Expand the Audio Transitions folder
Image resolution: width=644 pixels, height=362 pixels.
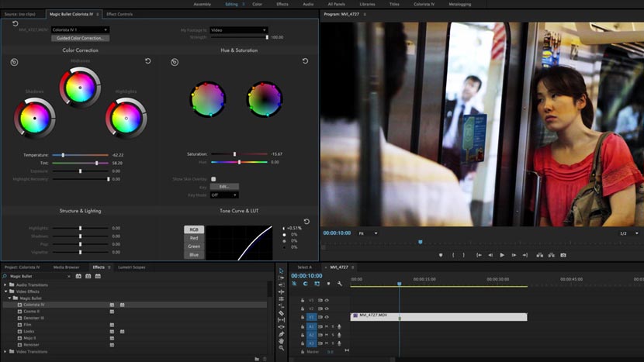click(x=5, y=284)
